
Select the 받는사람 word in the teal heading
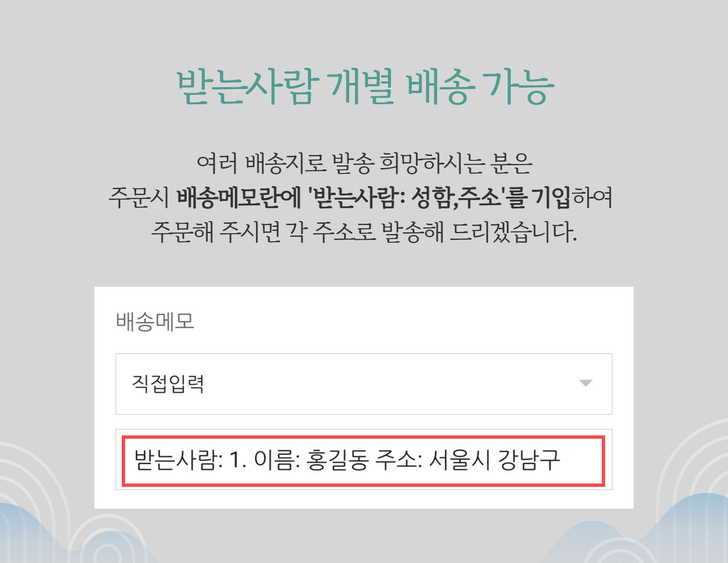tap(248, 87)
